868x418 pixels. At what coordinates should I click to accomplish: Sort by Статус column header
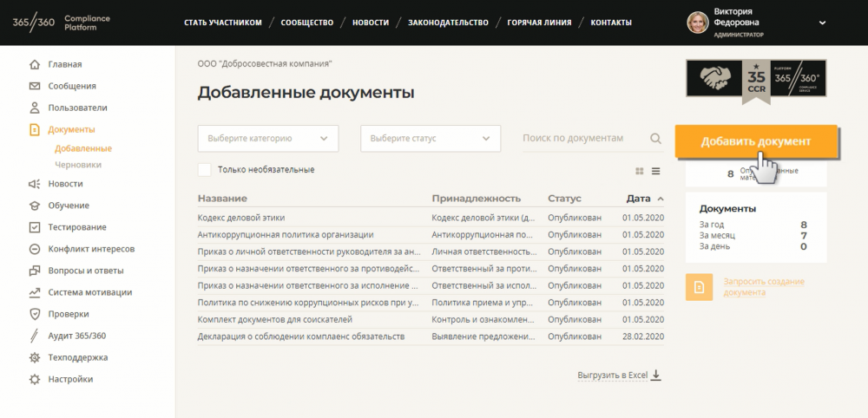coord(565,199)
